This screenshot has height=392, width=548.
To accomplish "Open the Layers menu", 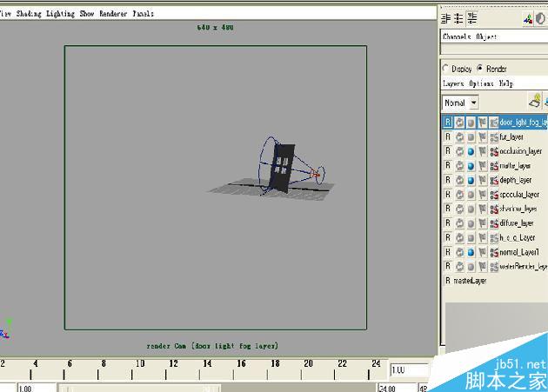I will [453, 83].
